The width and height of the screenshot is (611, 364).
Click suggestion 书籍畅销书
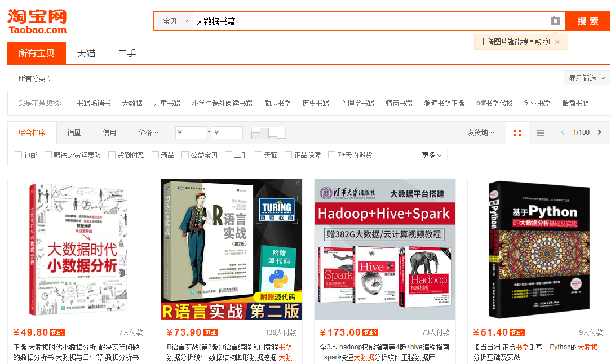94,103
